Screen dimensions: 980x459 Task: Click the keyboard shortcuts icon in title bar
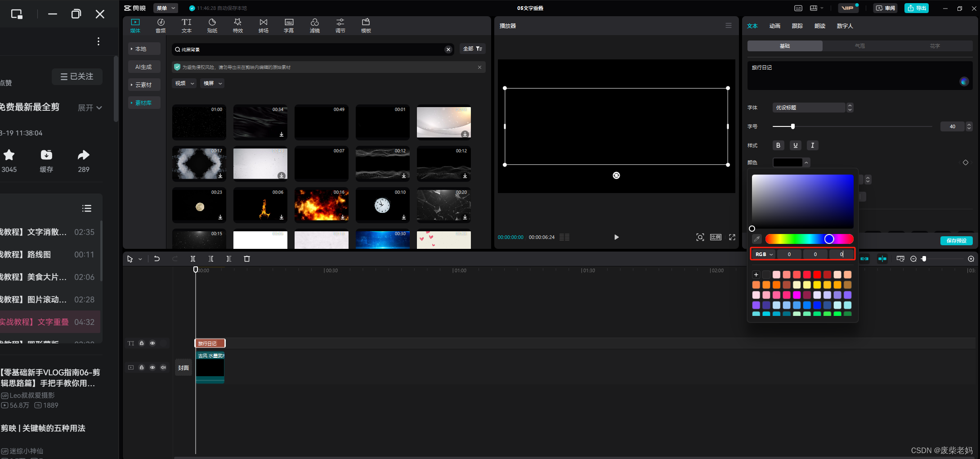pos(798,8)
